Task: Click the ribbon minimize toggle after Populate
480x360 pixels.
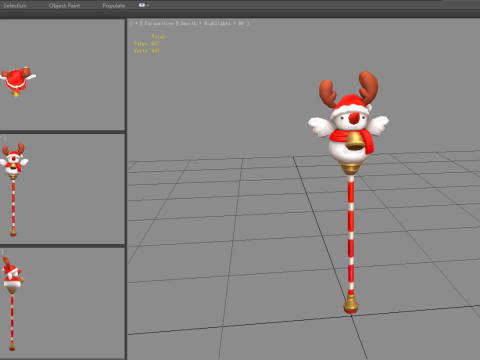Action: [x=144, y=5]
